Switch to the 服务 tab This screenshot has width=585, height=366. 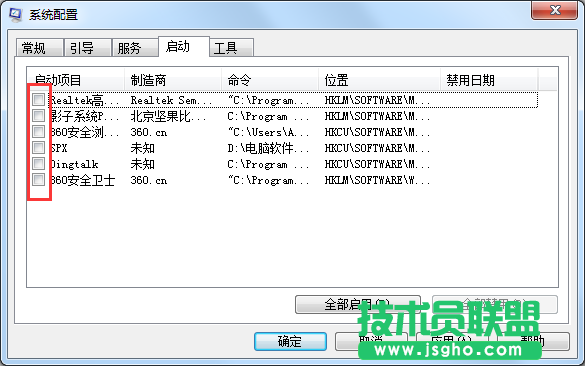coord(135,48)
